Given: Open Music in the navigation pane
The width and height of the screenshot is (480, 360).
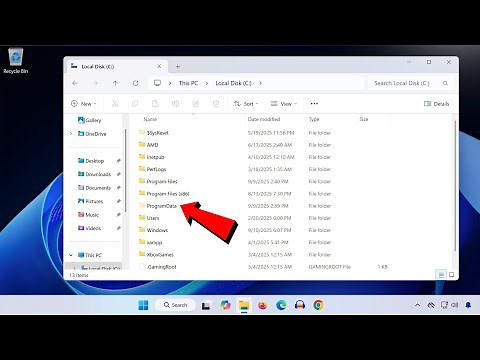Looking at the screenshot, I should [x=88, y=215].
